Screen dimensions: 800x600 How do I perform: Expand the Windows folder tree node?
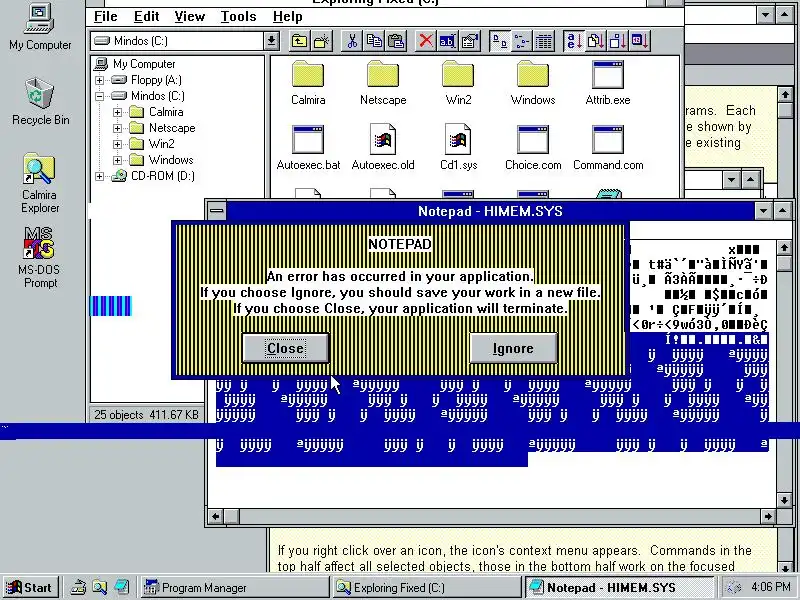[117, 160]
